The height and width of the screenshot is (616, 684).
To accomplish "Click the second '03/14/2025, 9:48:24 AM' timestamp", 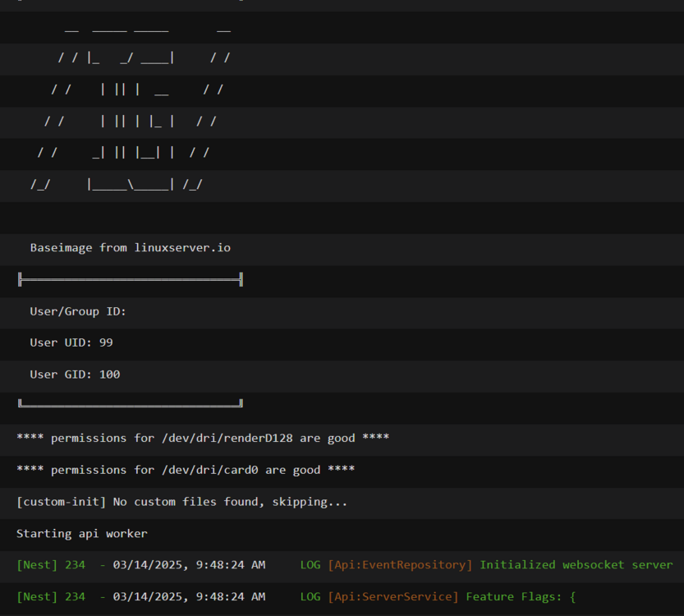I will (189, 597).
